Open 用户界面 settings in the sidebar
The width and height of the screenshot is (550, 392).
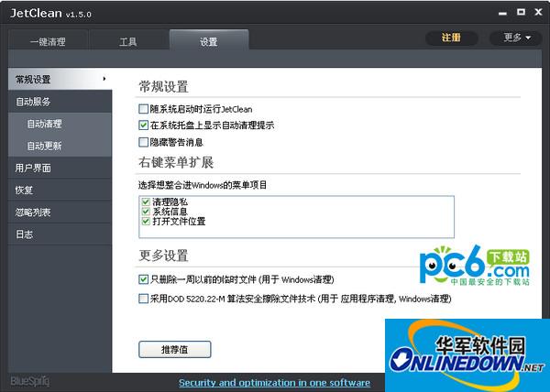click(60, 168)
